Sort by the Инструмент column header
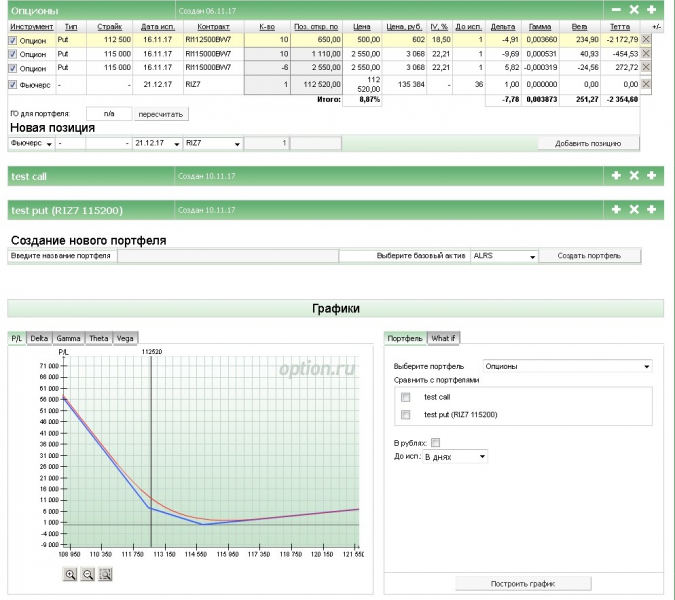 pyautogui.click(x=31, y=27)
